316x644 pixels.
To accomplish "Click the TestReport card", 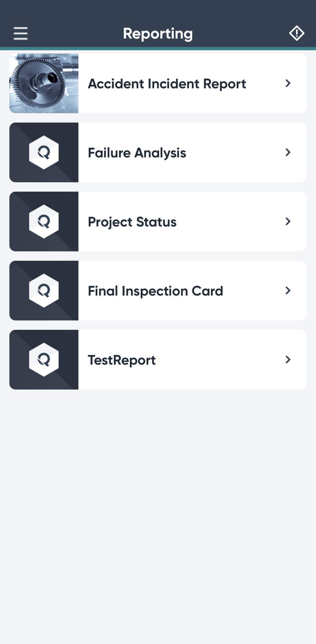I will click(x=122, y=360).
